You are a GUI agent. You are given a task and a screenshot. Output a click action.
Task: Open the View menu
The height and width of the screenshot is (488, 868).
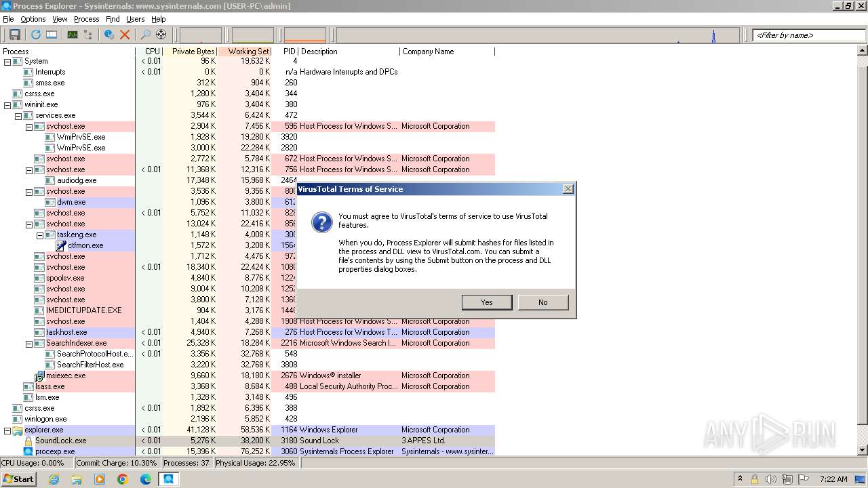tap(60, 19)
